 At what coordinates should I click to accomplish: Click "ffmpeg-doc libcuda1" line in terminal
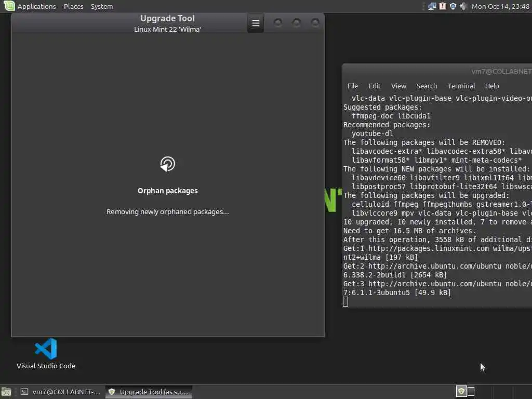391,116
